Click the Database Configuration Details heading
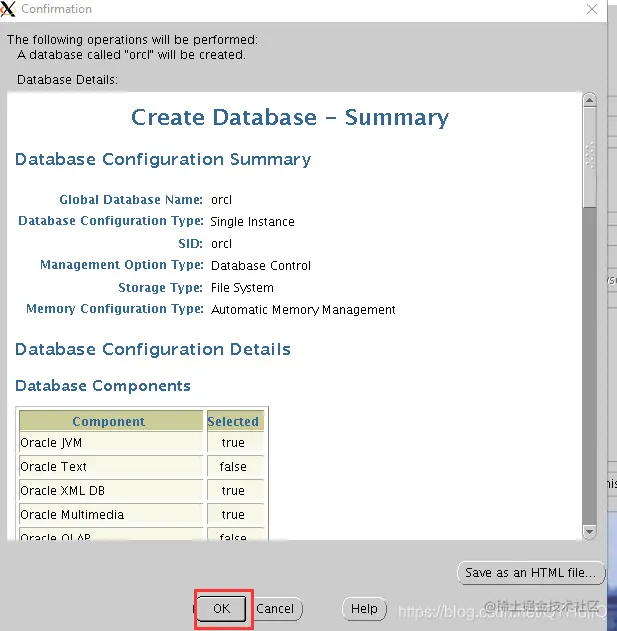Viewport: 617px width, 631px height. (x=153, y=349)
